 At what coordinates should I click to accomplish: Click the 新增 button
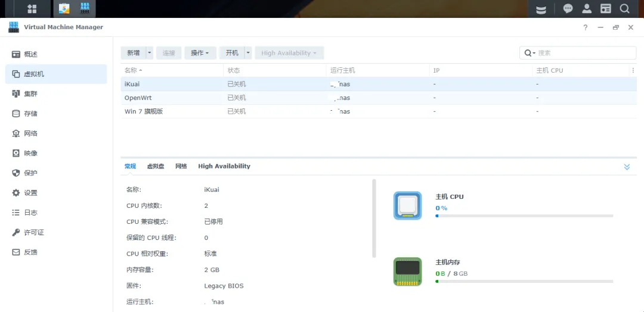[134, 53]
